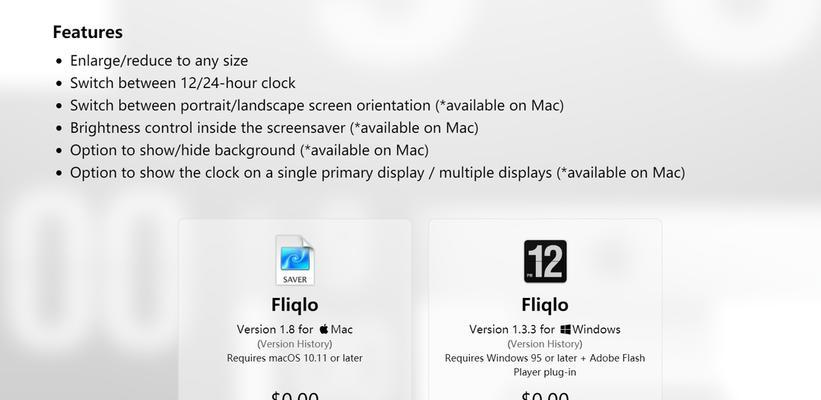The image size is (821, 400).
Task: Click the Fliqlo title in the Mac card
Action: [295, 305]
